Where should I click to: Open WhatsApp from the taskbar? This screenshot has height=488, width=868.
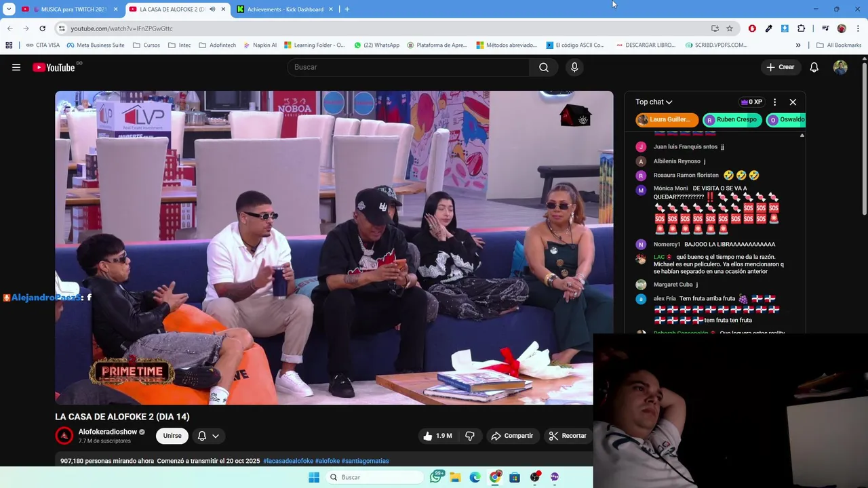[x=437, y=477]
